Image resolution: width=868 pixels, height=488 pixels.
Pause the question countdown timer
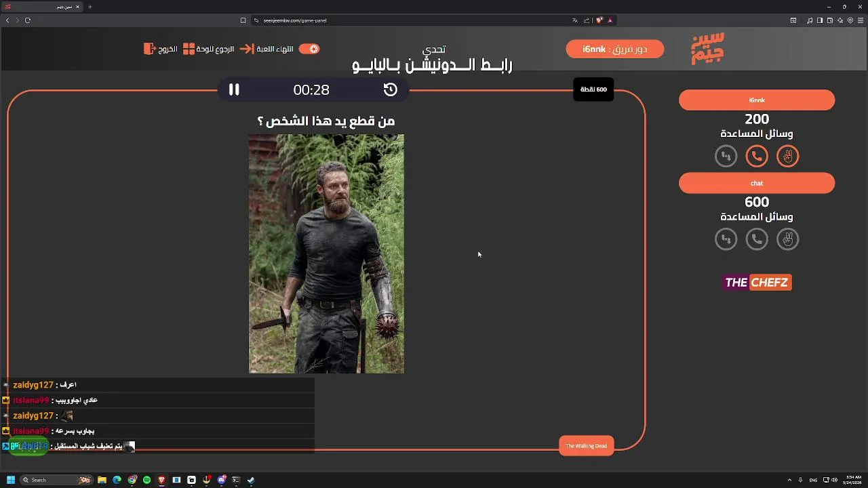pyautogui.click(x=234, y=89)
